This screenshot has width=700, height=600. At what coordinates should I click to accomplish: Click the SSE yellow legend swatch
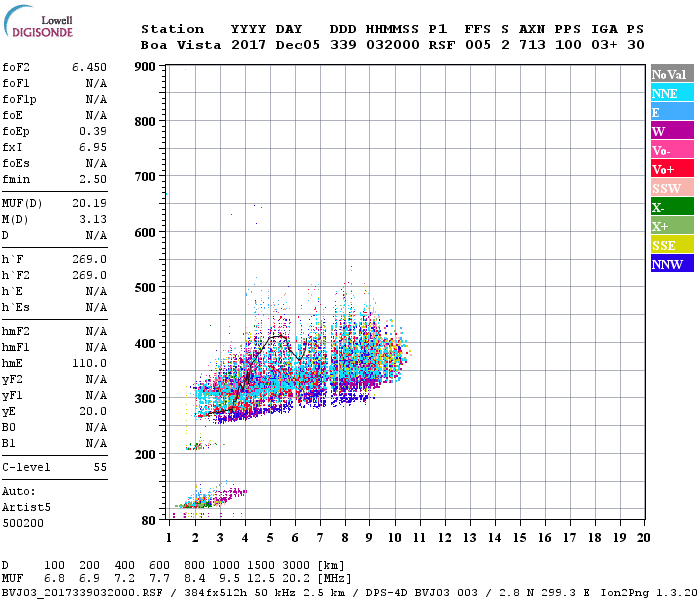[672, 245]
